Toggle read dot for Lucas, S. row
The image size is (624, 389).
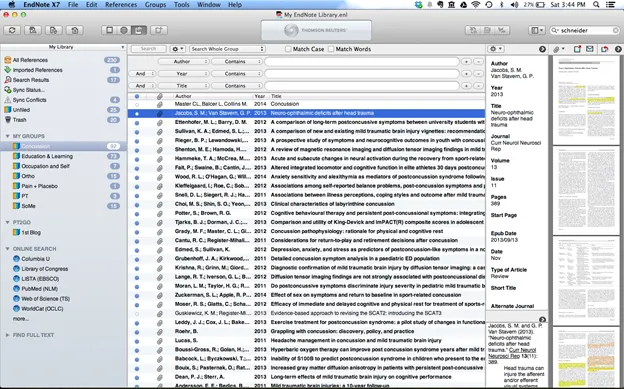click(137, 341)
